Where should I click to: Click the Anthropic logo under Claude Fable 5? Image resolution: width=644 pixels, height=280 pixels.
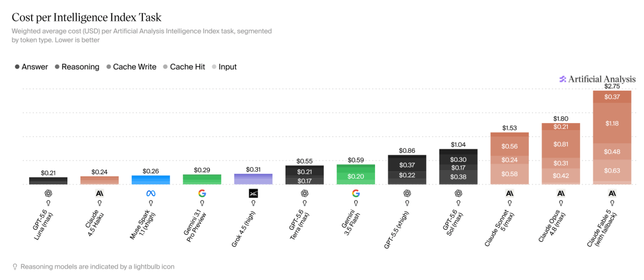[612, 193]
